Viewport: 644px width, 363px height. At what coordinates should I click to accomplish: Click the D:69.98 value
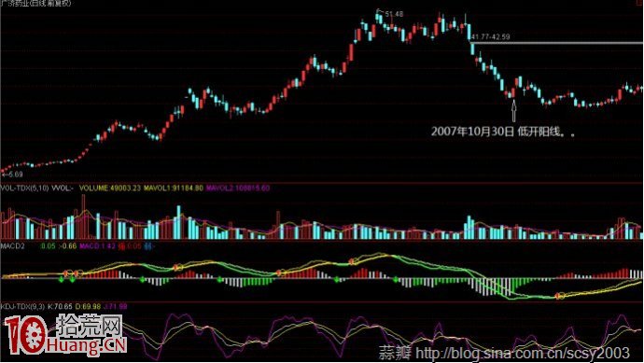coord(89,306)
